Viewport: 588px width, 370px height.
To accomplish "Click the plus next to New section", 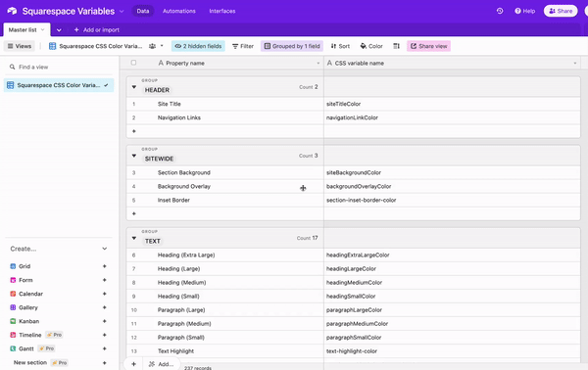I will point(104,362).
